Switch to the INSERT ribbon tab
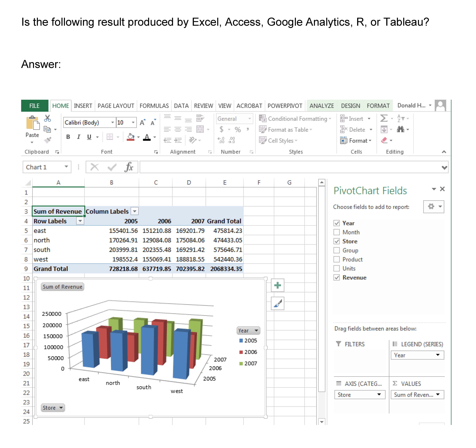The image size is (476, 448). point(83,106)
